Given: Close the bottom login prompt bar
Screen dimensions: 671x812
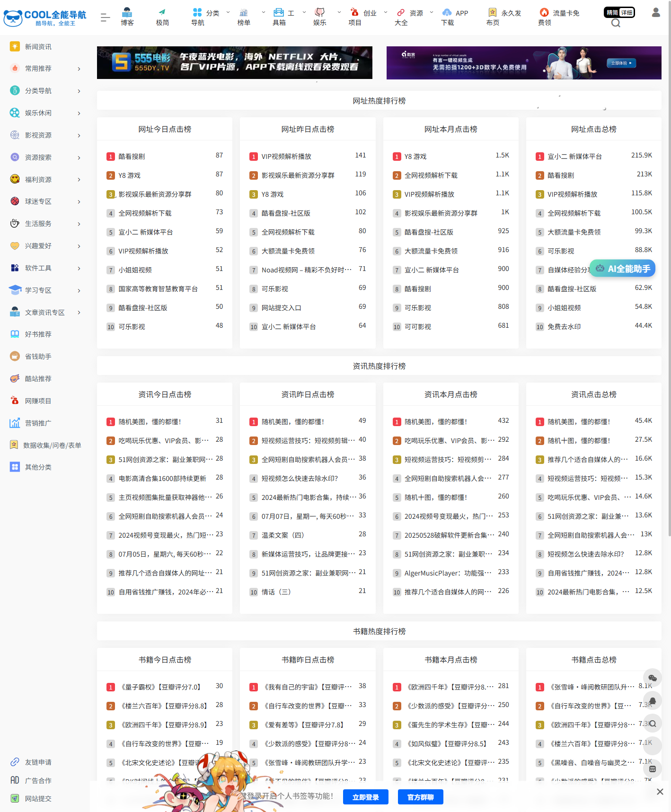Looking at the screenshot, I should pos(660,792).
